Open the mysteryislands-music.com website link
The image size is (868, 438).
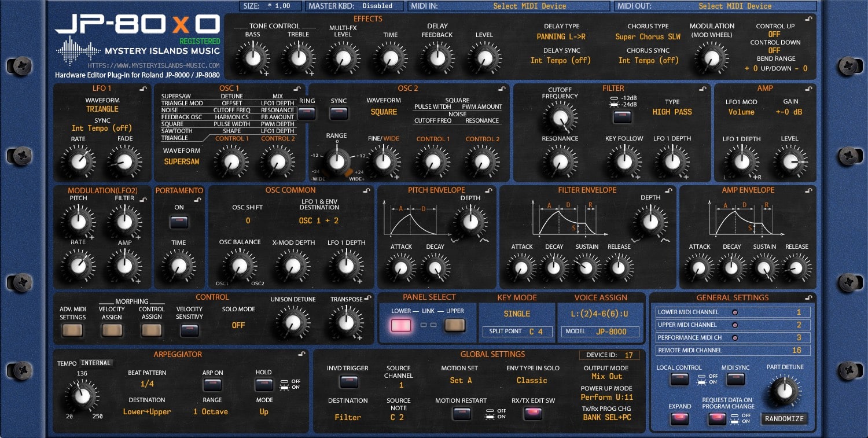154,65
